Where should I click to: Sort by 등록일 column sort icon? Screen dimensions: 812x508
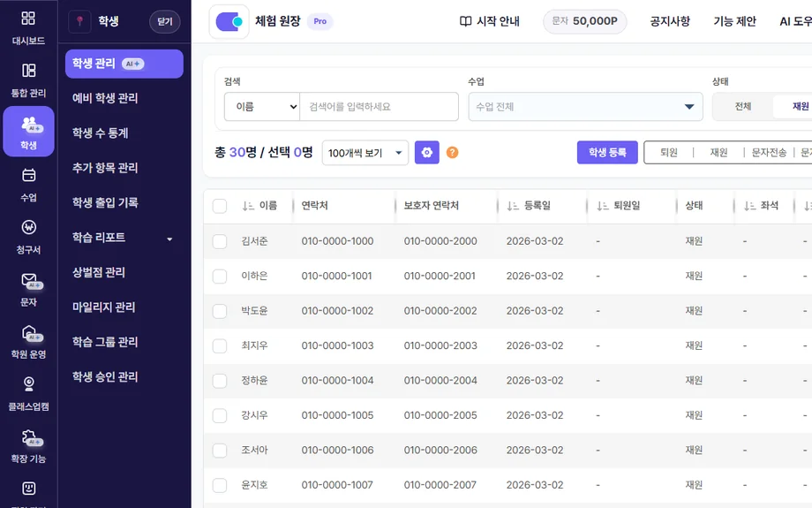(x=513, y=206)
